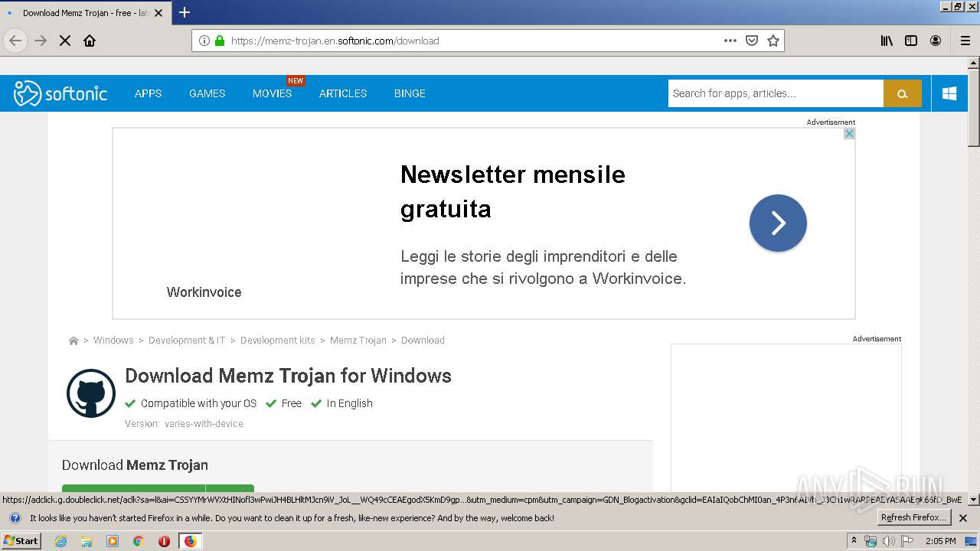Image resolution: width=980 pixels, height=551 pixels.
Task: Click the browser Back arrow button
Action: pyautogui.click(x=15, y=41)
